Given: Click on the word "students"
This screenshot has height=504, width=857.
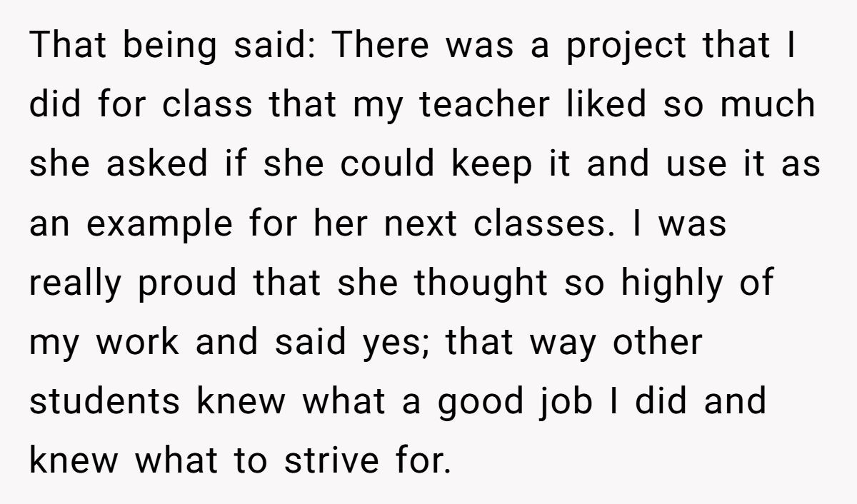Looking at the screenshot, I should point(105,401).
